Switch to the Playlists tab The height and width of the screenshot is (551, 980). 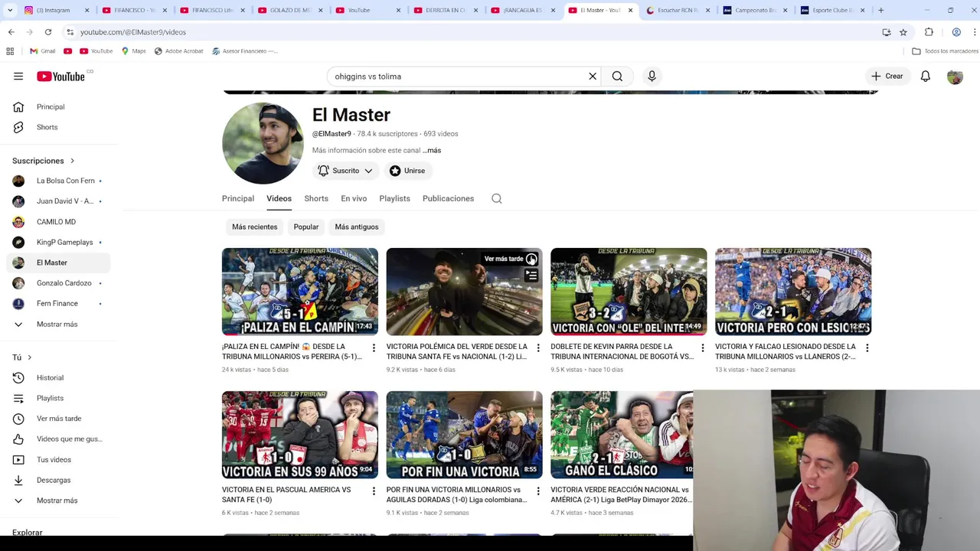point(394,199)
